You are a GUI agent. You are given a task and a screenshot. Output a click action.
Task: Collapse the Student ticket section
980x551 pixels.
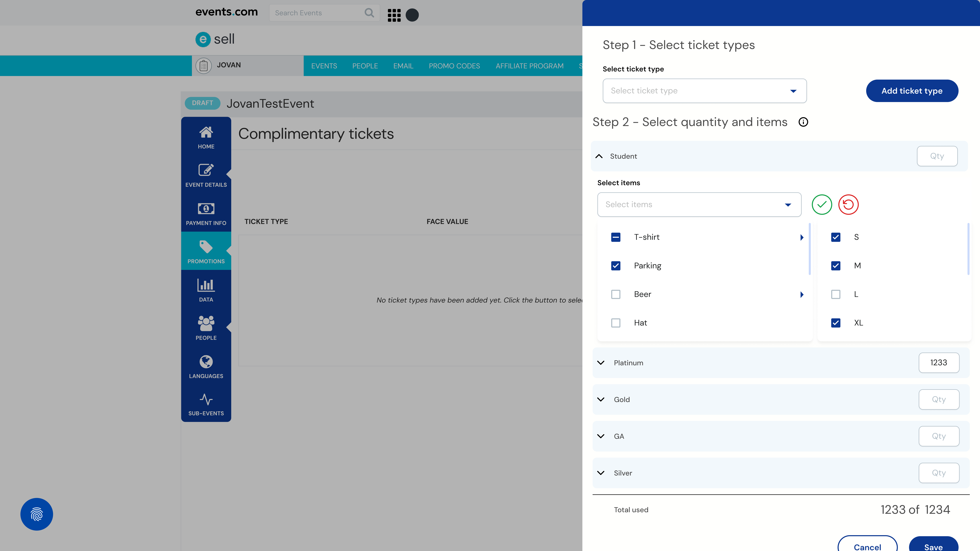599,156
